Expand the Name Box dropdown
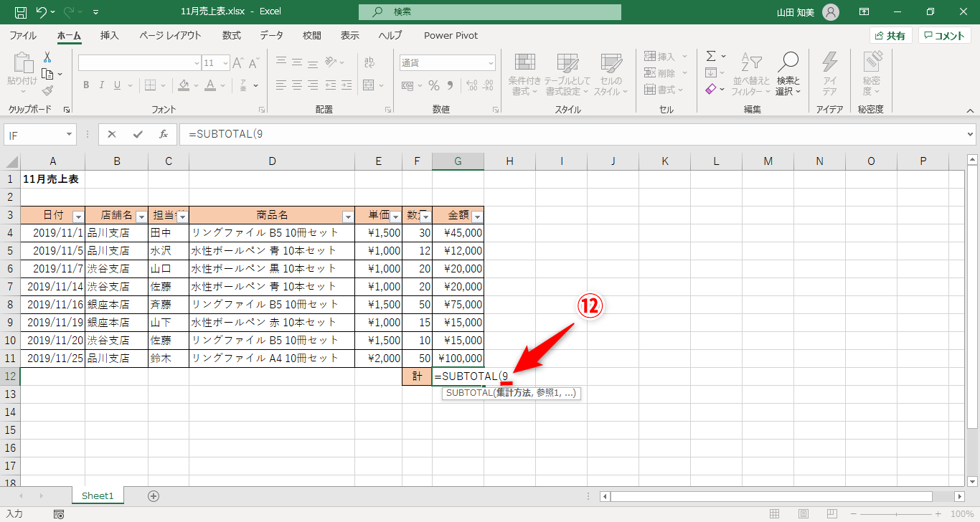The width and height of the screenshot is (980, 522). click(x=70, y=135)
